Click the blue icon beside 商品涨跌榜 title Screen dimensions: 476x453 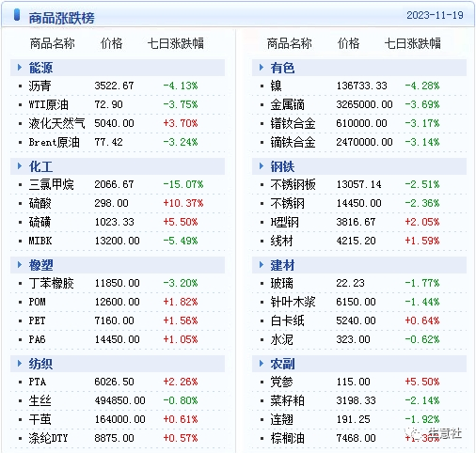pyautogui.click(x=17, y=15)
